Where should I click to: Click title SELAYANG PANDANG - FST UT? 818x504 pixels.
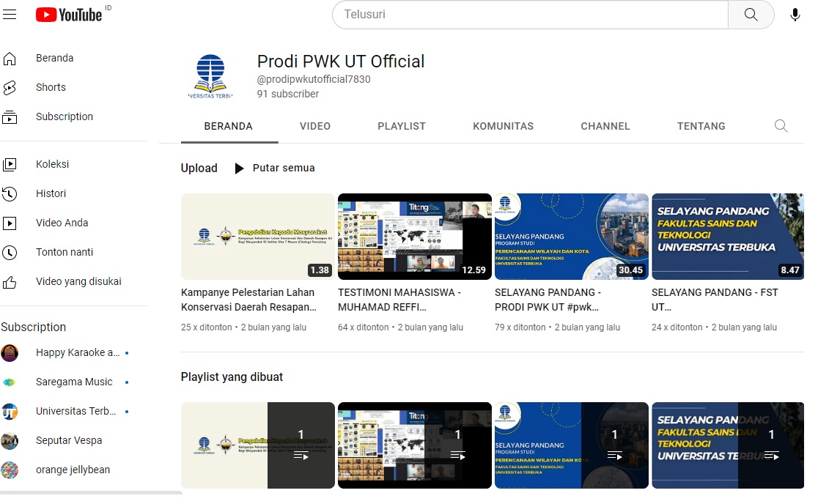pos(715,300)
